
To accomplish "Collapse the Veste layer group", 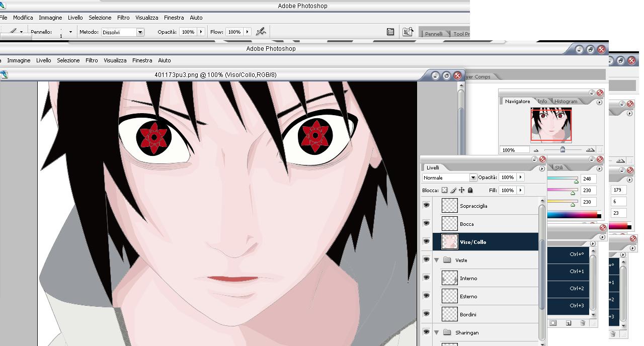I will point(437,260).
